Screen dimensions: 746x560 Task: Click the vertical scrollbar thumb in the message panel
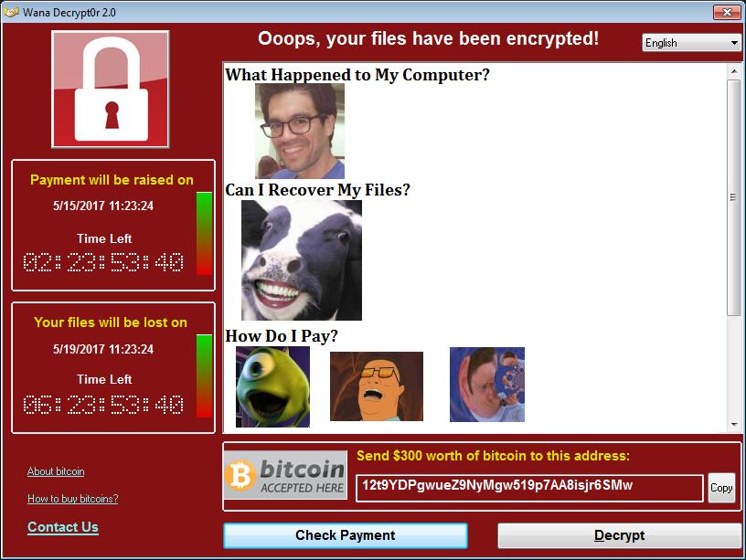(x=734, y=197)
